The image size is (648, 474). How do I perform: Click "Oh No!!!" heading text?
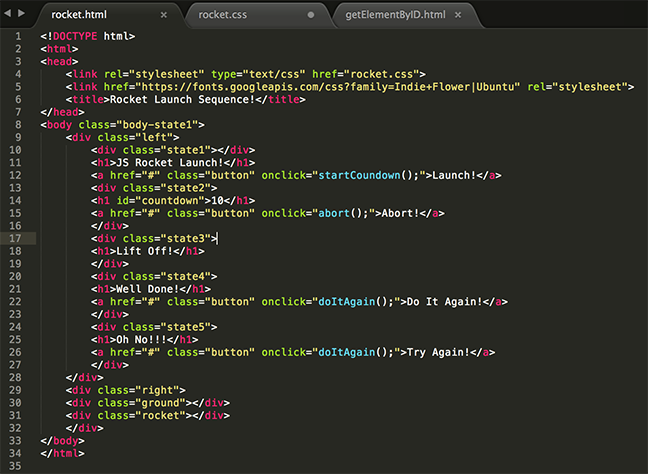(x=141, y=340)
